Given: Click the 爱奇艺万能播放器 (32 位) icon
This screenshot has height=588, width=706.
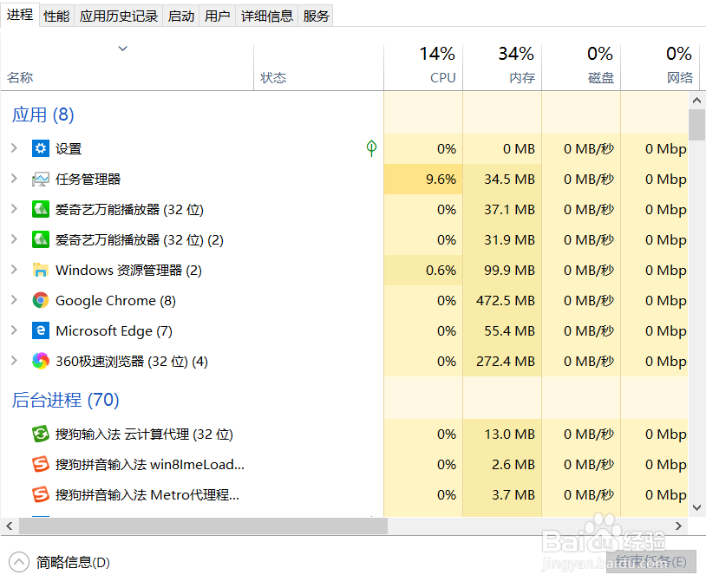Looking at the screenshot, I should (x=41, y=209).
